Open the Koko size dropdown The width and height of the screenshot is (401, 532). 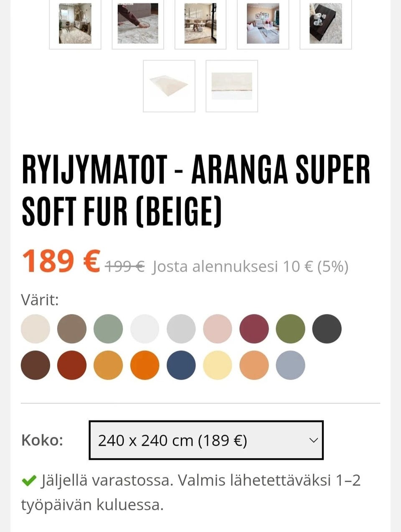tap(206, 440)
